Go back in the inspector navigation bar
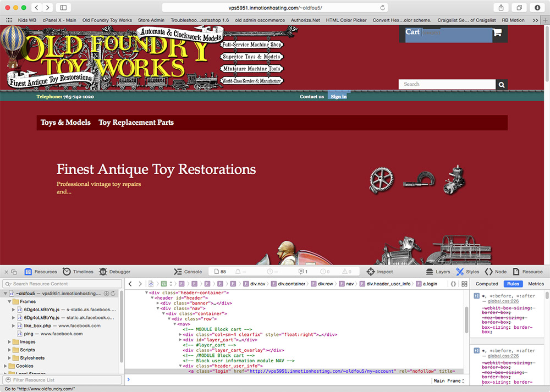The height and width of the screenshot is (392, 550). pos(130,284)
